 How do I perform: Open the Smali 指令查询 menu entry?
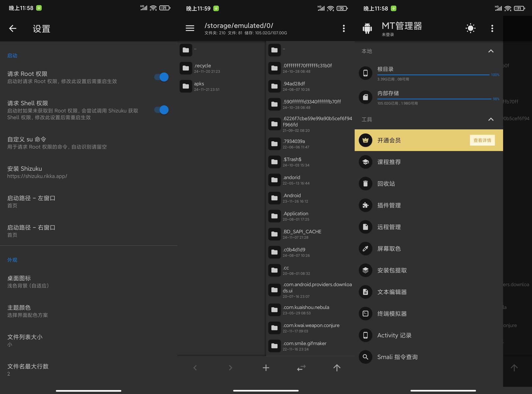coord(397,357)
